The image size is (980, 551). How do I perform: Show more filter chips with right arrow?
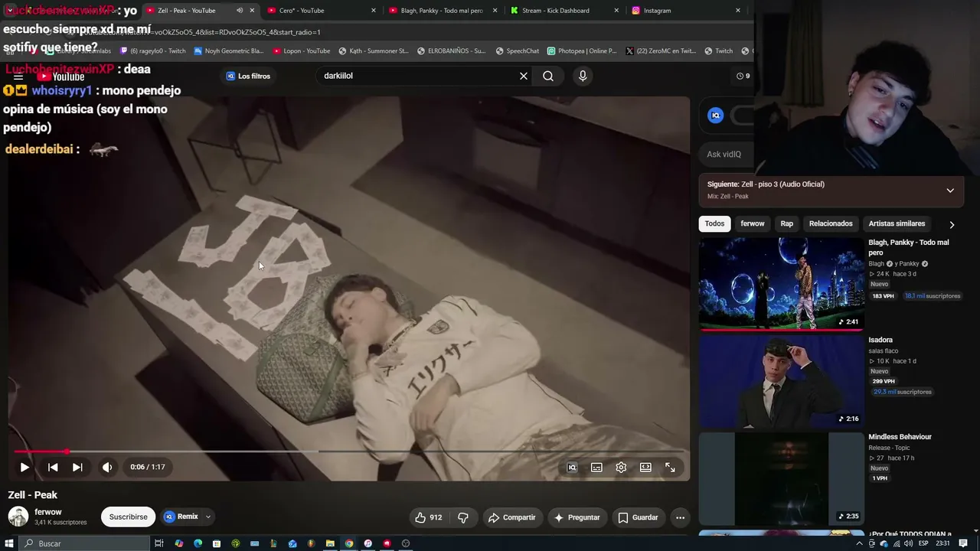coord(952,224)
